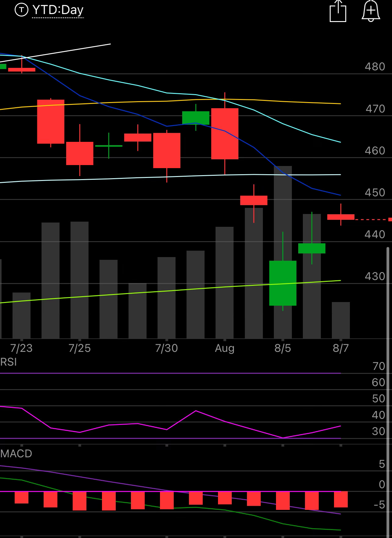Select the last MACD histogram bar
The width and height of the screenshot is (392, 538).
(x=341, y=499)
